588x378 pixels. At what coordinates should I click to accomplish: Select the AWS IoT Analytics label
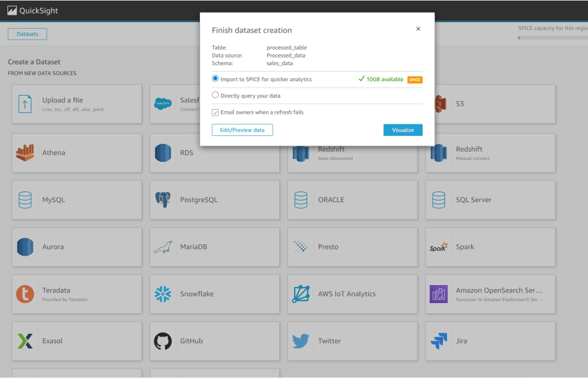(x=347, y=294)
